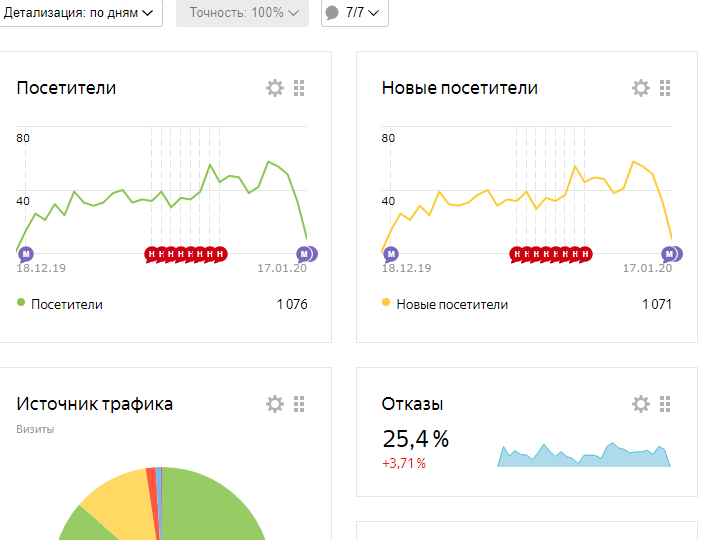
Task: Click the Новые посетители legend label
Action: tap(452, 304)
